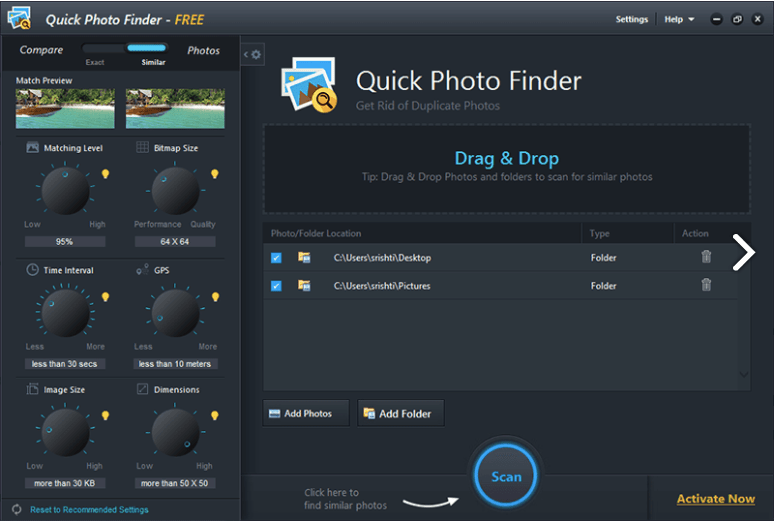Click the Time Interval knob
774x521 pixels.
65,313
